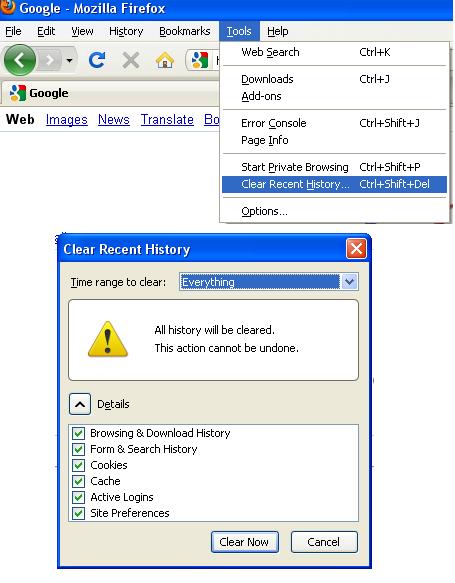The image size is (455, 583).
Task: Choose Options from the Tools menu
Action: (264, 211)
